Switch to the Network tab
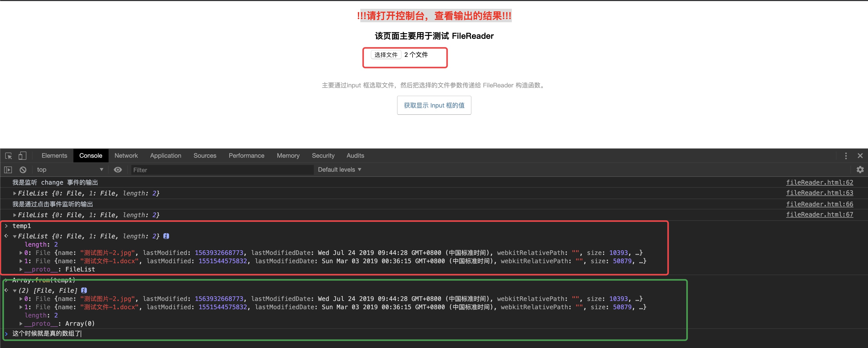Image resolution: width=868 pixels, height=348 pixels. 126,156
